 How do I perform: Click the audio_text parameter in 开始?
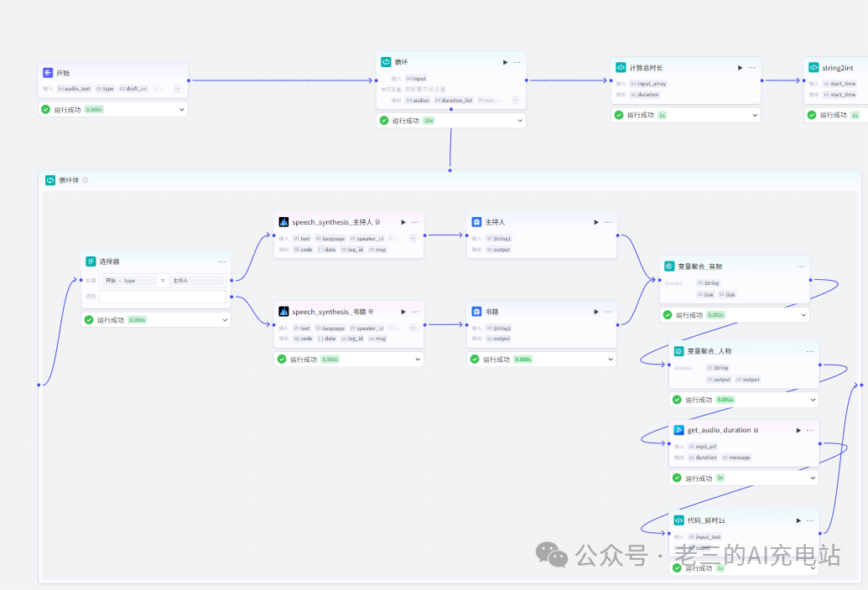tap(74, 89)
